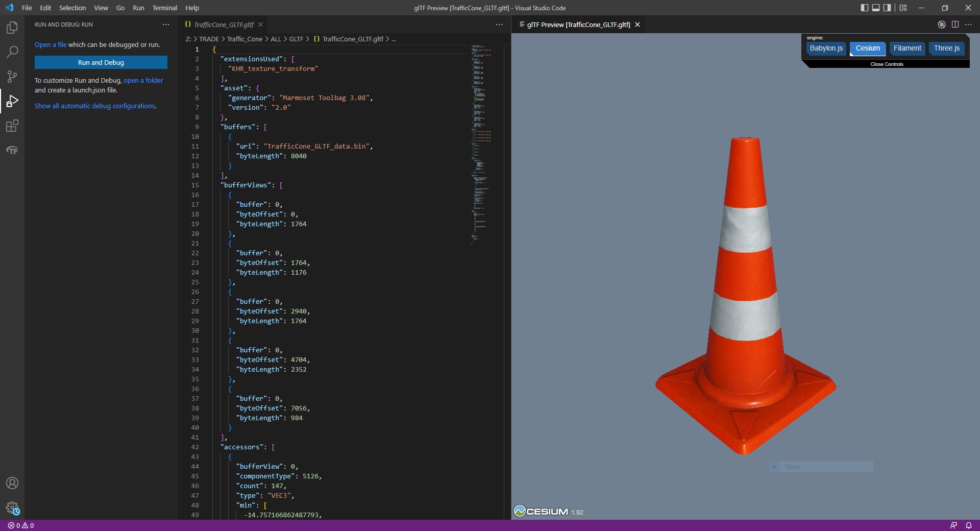Click the feedback icon in status bar
Viewport: 980px width, 531px height.
pos(953,525)
